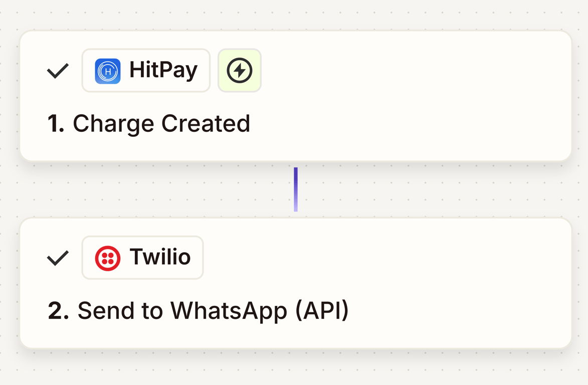This screenshot has width=588, height=385.
Task: Open the "Charge Created" step title
Action: tap(161, 124)
